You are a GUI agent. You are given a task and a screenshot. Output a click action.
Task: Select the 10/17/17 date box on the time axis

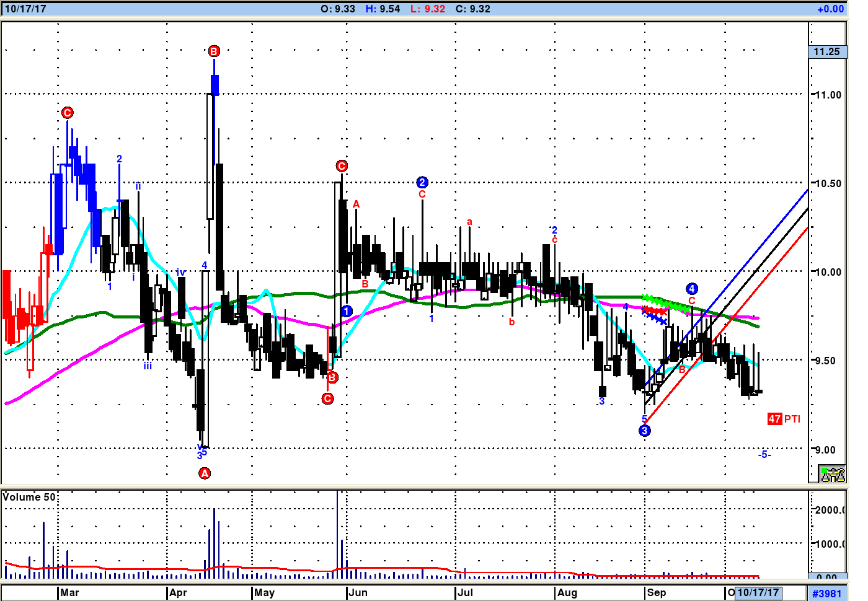[758, 592]
